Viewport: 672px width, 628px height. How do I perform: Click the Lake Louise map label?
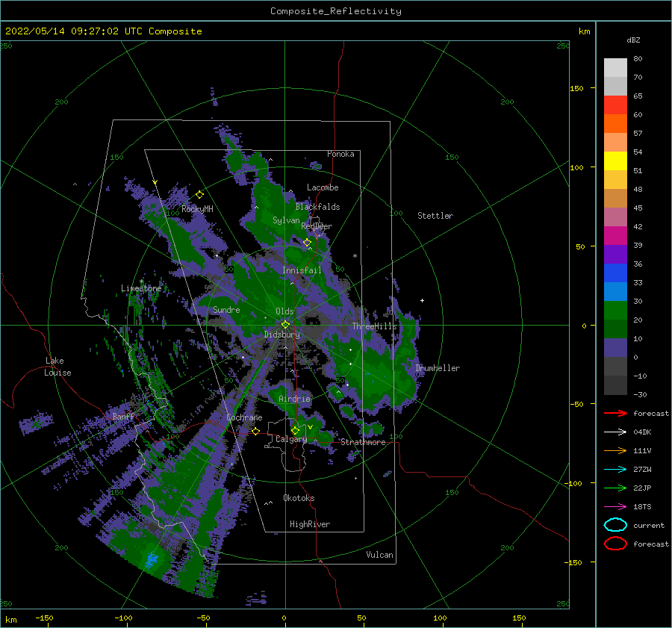[x=57, y=367]
